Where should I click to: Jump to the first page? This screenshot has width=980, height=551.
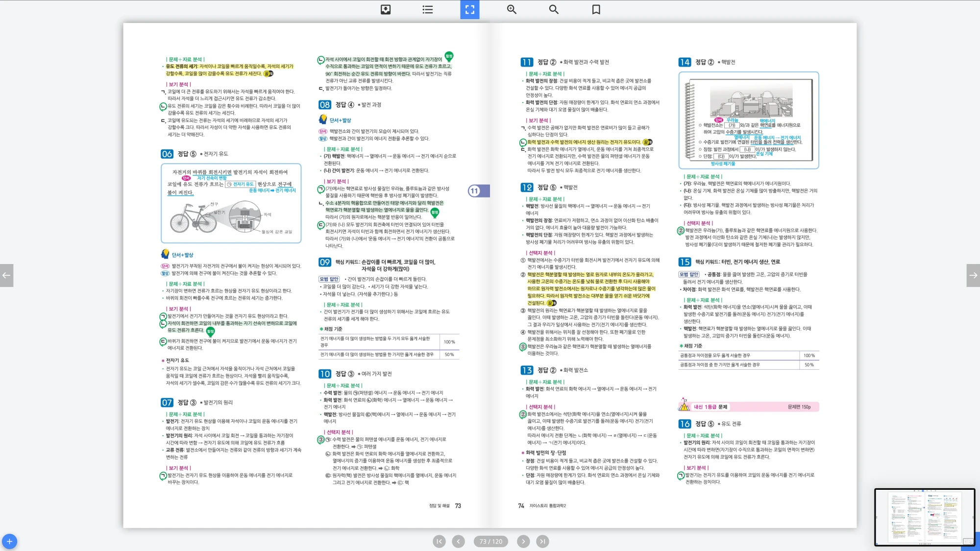point(439,541)
